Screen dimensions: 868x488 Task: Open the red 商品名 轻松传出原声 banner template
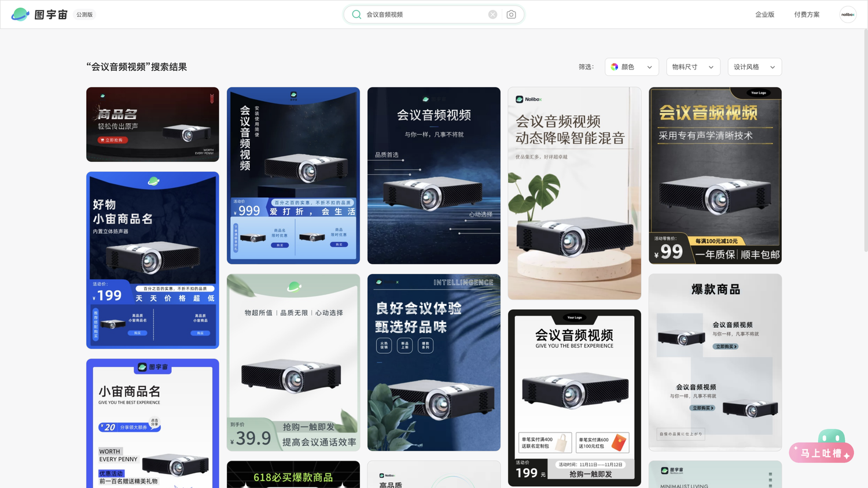click(x=153, y=124)
